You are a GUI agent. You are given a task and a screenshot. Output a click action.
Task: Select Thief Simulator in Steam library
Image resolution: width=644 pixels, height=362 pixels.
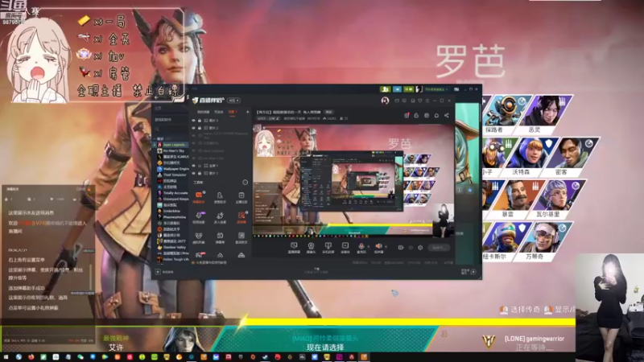point(172,175)
